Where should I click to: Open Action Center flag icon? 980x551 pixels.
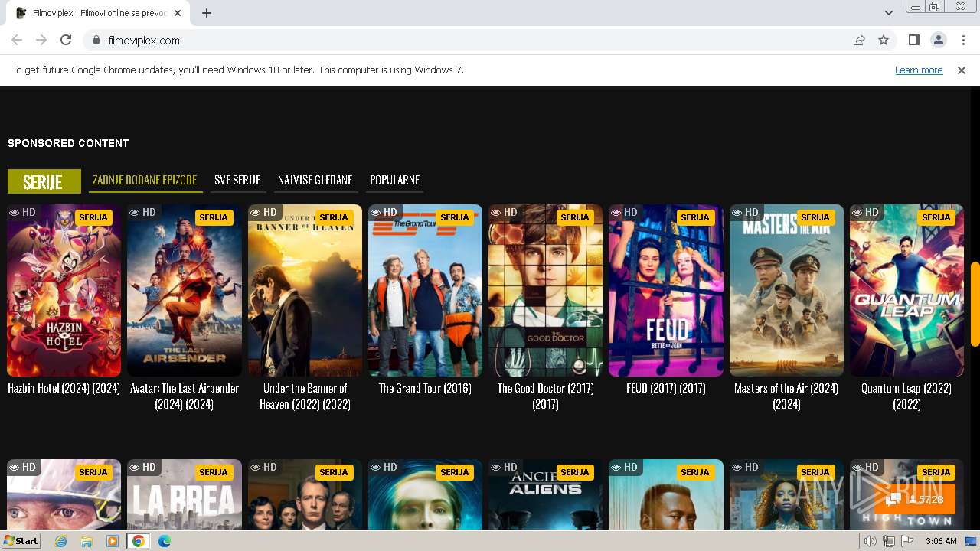907,541
